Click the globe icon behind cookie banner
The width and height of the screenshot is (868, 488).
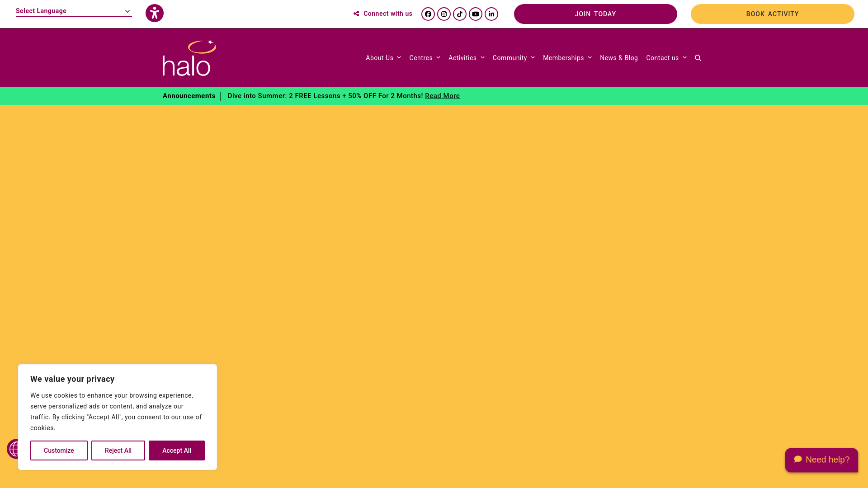coord(13,449)
